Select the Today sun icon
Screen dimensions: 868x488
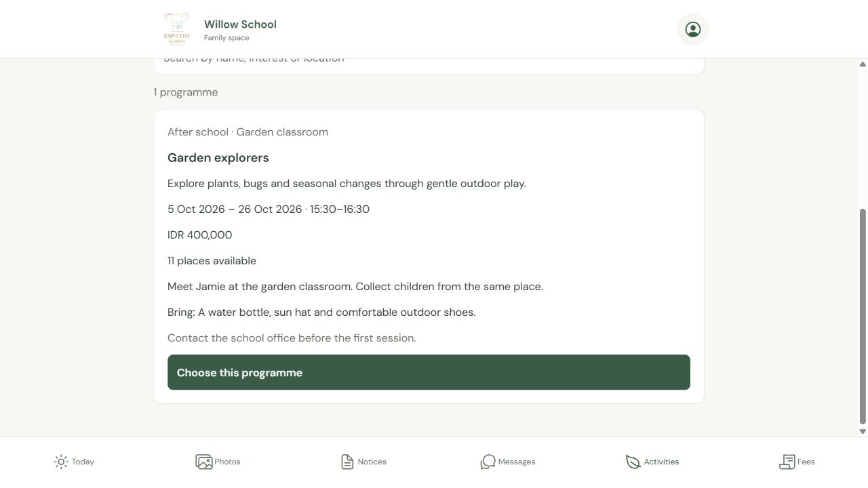(x=61, y=462)
